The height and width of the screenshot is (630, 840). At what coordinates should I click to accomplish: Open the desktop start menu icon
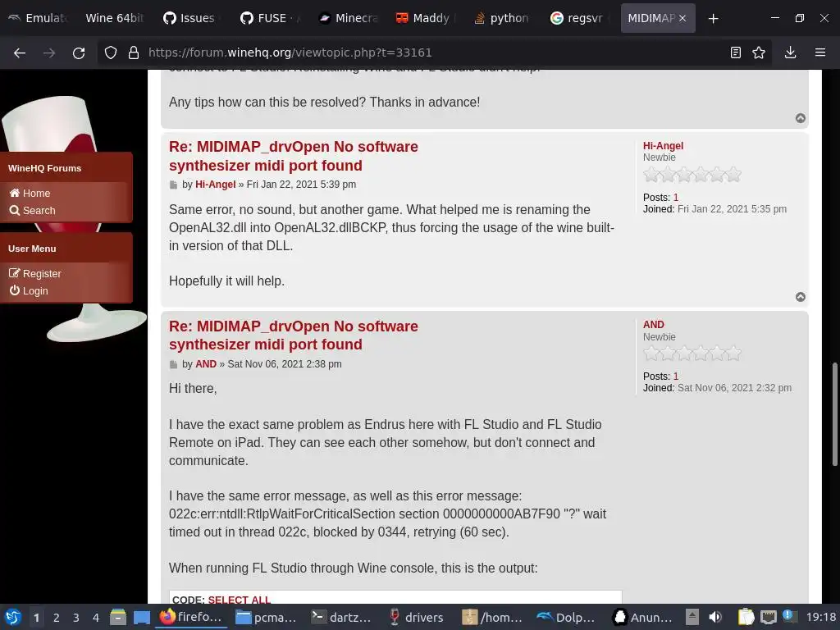[x=13, y=617]
